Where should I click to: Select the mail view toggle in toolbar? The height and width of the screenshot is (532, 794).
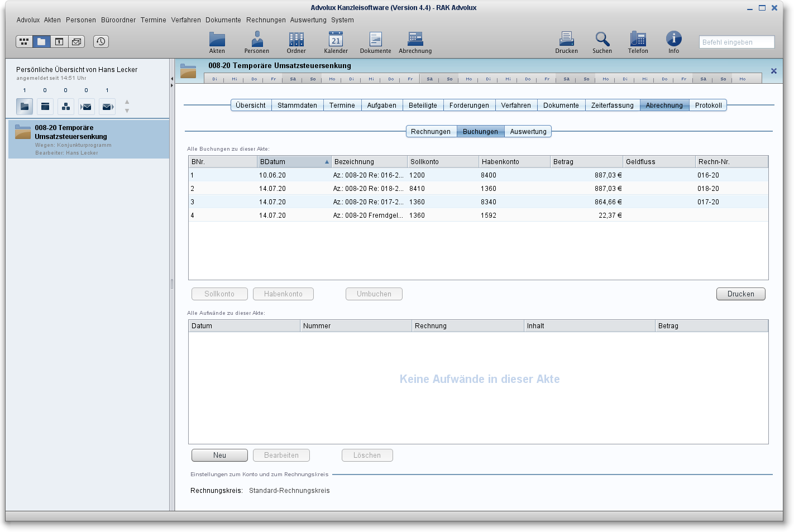tap(76, 41)
